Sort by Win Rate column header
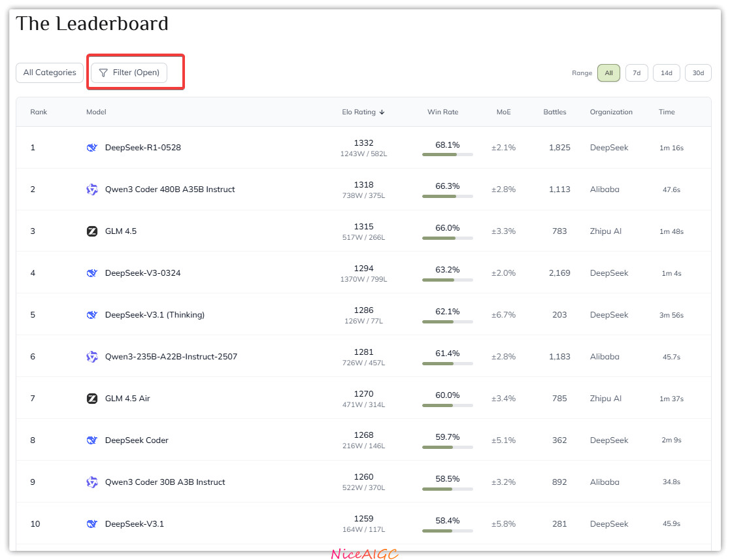Screen dimensions: 730x560 pos(442,112)
